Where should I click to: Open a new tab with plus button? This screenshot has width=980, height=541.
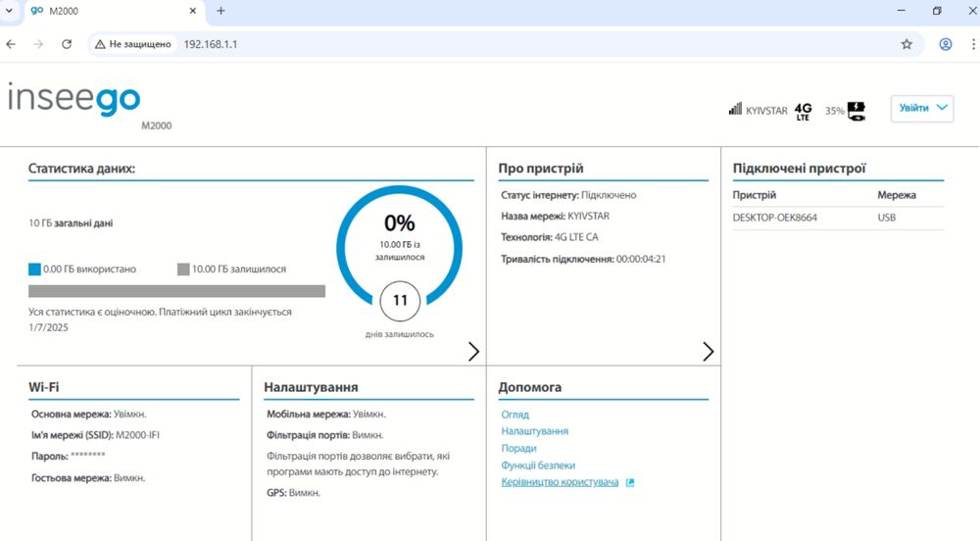click(x=220, y=11)
